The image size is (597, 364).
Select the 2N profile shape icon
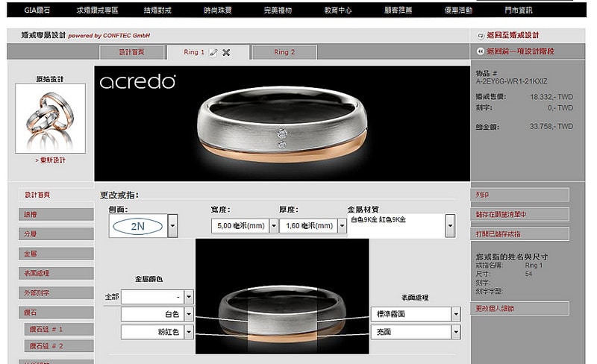137,225
